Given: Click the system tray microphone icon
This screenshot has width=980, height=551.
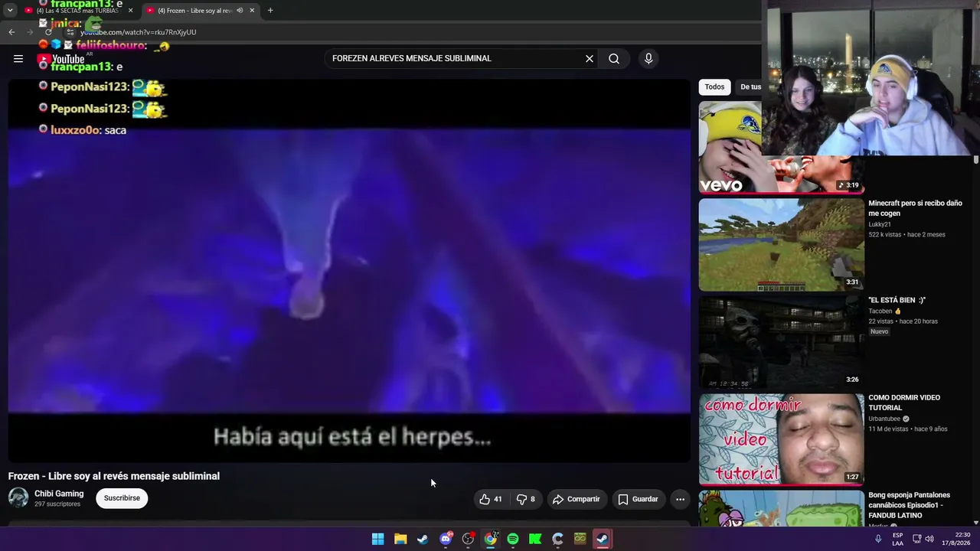Looking at the screenshot, I should (x=878, y=539).
